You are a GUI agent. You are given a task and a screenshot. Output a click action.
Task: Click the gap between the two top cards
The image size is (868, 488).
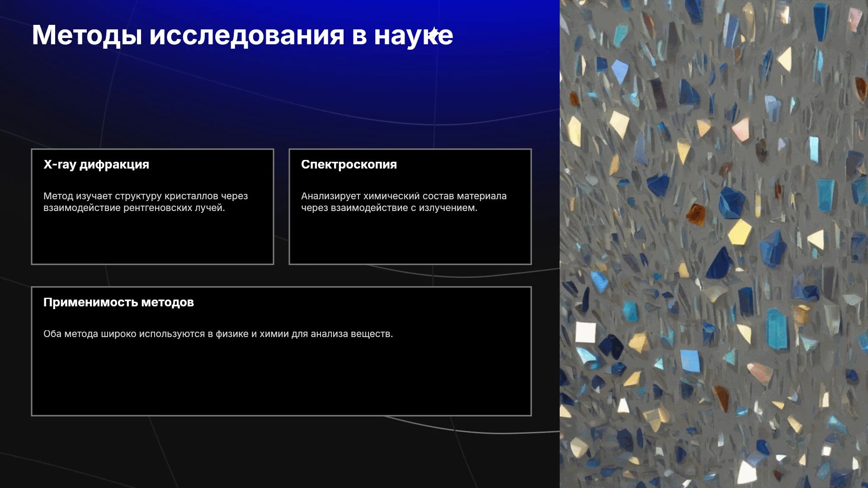click(x=281, y=206)
